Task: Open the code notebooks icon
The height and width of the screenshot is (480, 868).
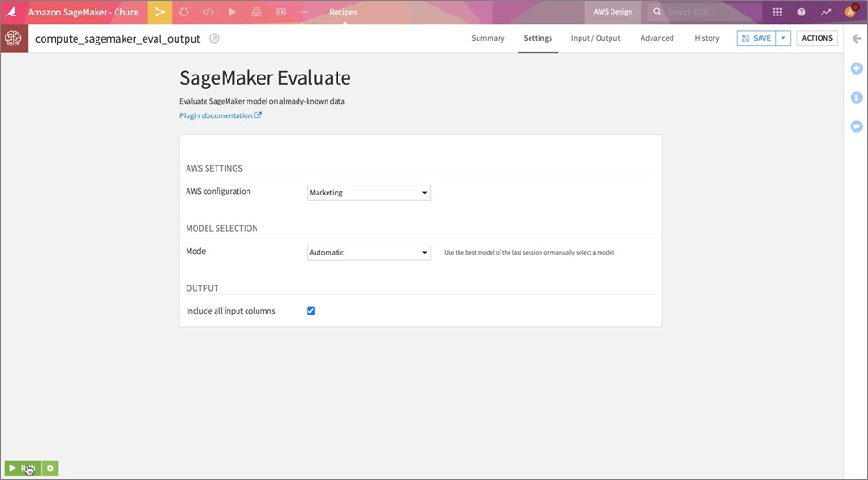Action: [208, 12]
